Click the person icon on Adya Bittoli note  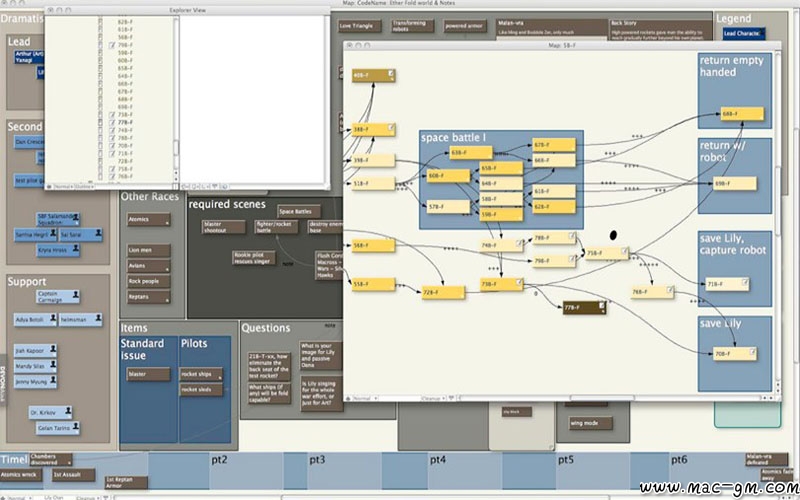pyautogui.click(x=53, y=318)
